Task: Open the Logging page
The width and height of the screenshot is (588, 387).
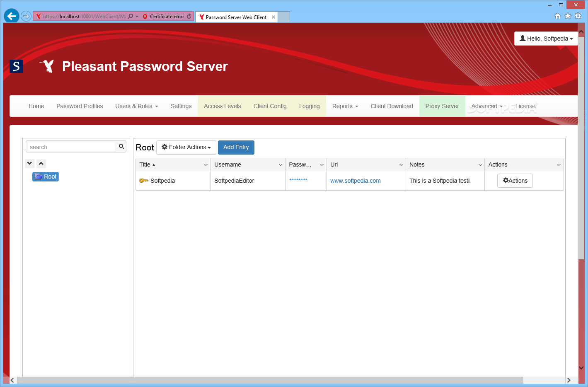Action: [310, 106]
